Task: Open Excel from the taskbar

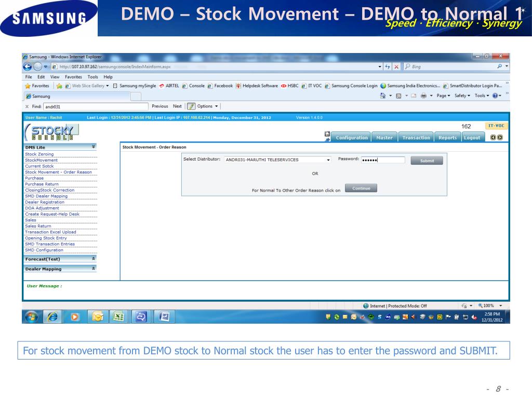Action: (x=118, y=317)
